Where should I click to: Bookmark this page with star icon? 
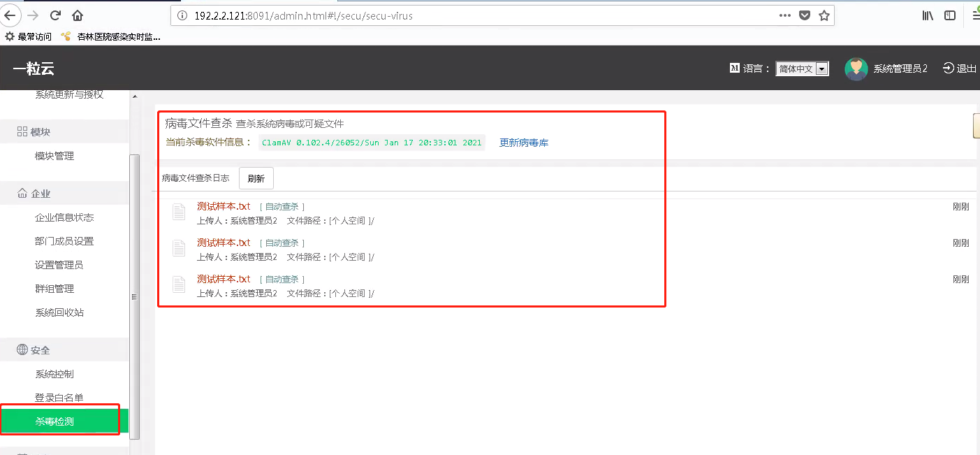[x=824, y=15]
